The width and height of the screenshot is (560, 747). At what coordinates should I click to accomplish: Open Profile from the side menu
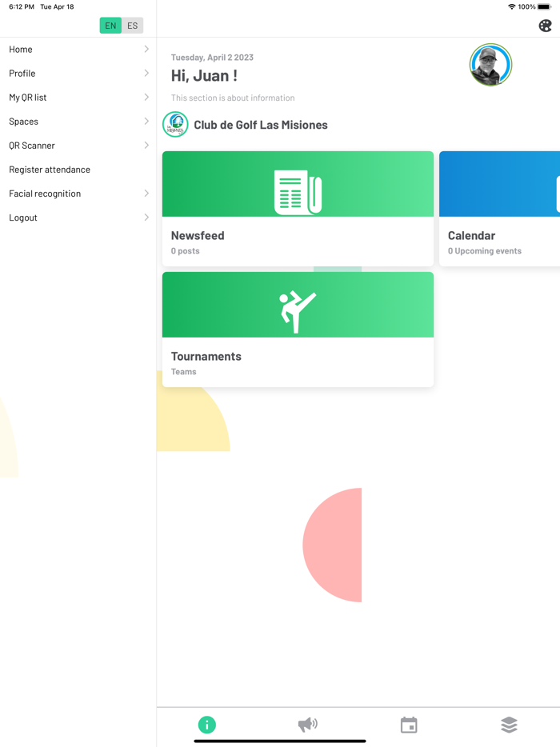coord(78,73)
